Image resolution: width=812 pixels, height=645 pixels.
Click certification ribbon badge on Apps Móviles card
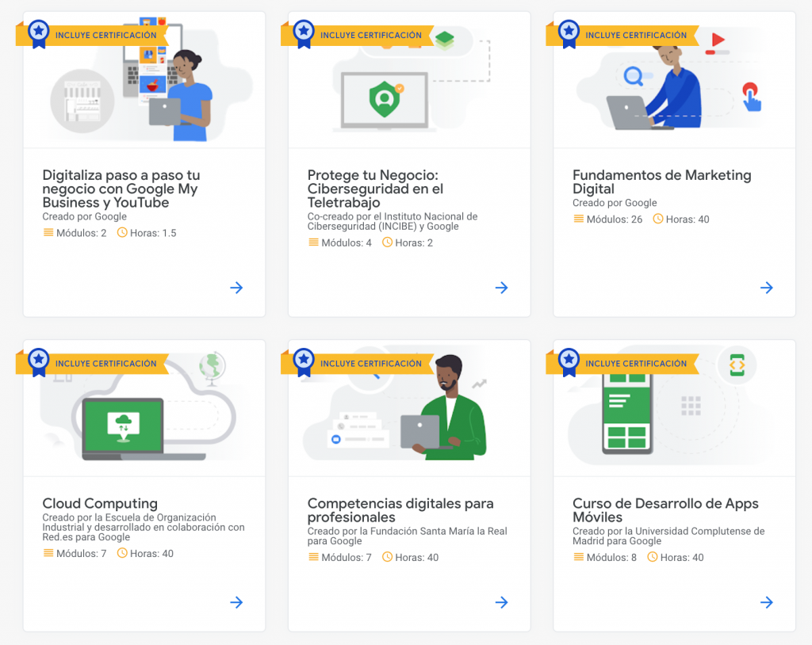pyautogui.click(x=569, y=362)
